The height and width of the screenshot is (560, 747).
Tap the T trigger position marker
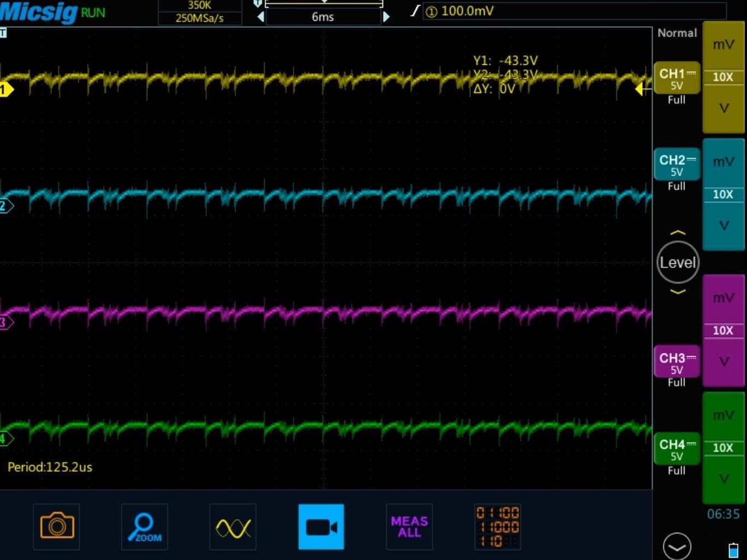[x=3, y=33]
